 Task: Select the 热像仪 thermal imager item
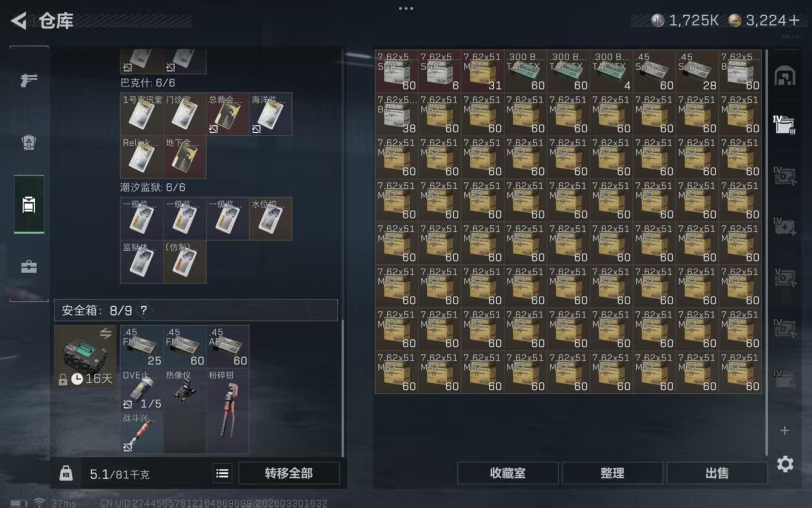(x=185, y=389)
